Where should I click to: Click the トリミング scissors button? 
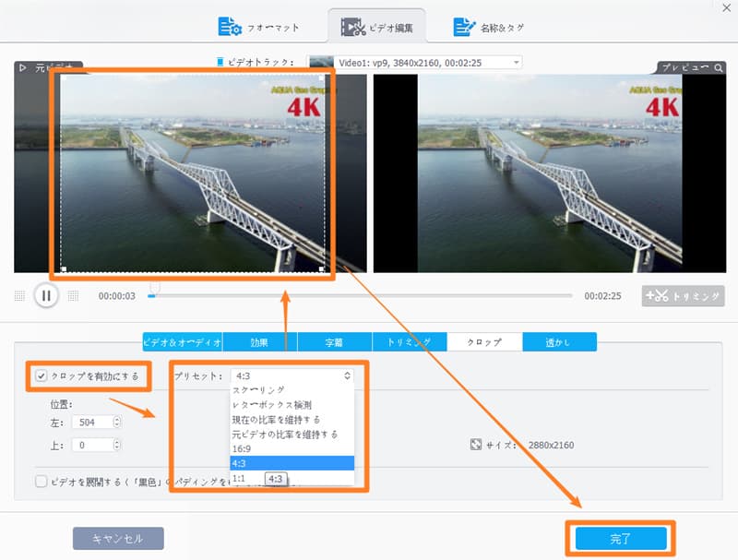click(x=683, y=296)
